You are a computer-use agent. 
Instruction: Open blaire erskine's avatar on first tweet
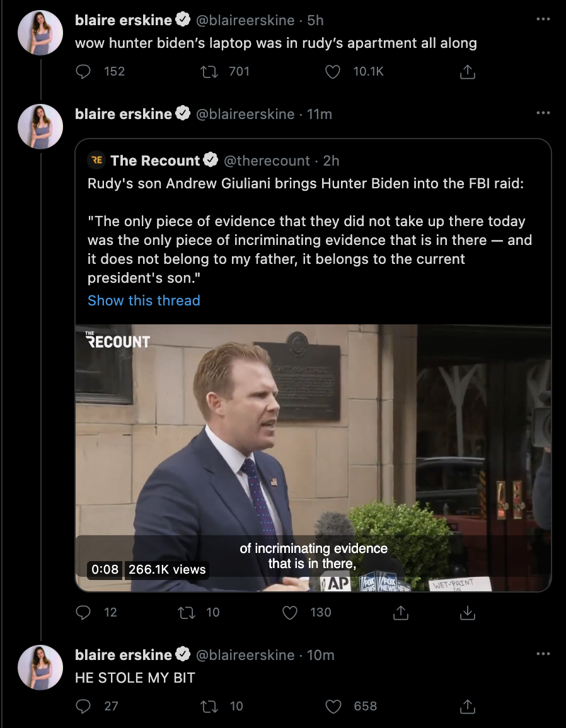[x=40, y=33]
